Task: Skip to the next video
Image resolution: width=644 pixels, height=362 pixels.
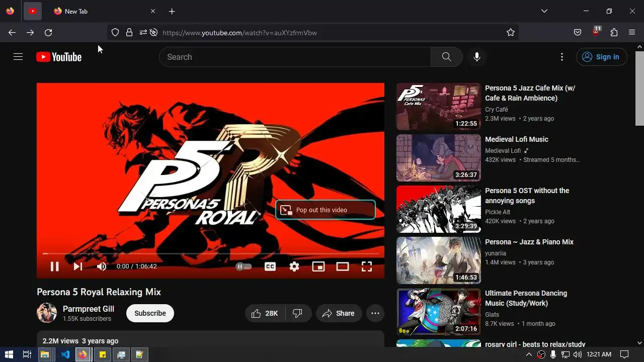Action: (x=78, y=266)
